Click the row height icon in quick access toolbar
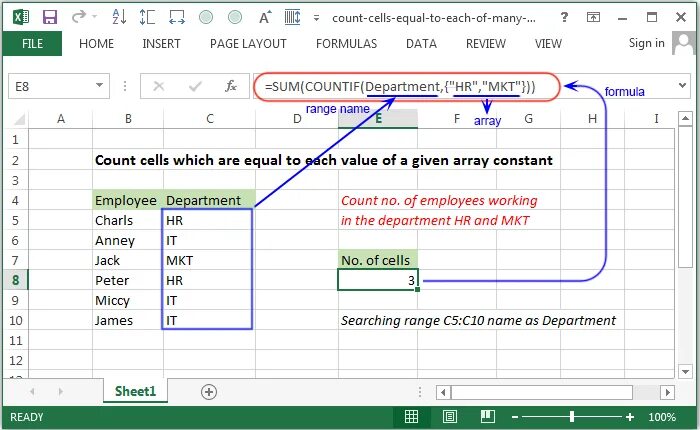700x430 pixels. point(147,17)
